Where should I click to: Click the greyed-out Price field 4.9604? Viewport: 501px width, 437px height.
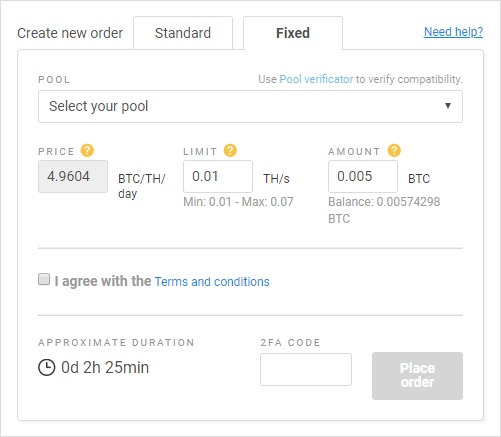tap(73, 176)
